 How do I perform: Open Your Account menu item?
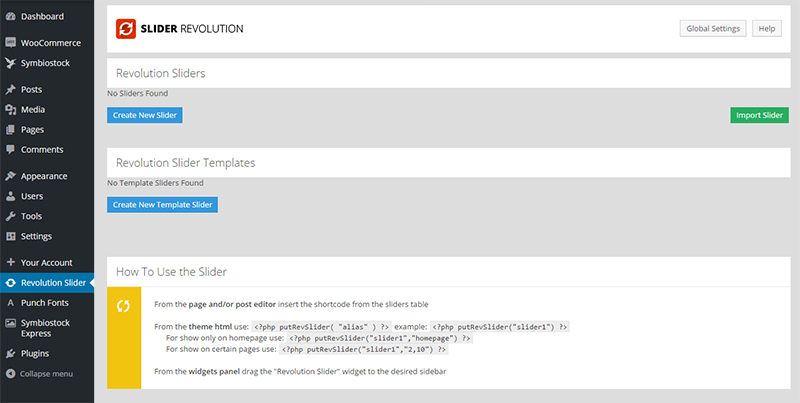pyautogui.click(x=47, y=263)
